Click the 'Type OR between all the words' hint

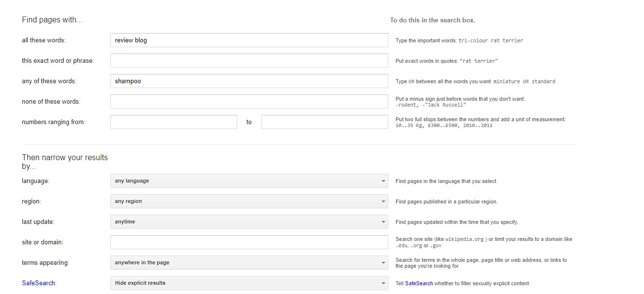tap(475, 81)
